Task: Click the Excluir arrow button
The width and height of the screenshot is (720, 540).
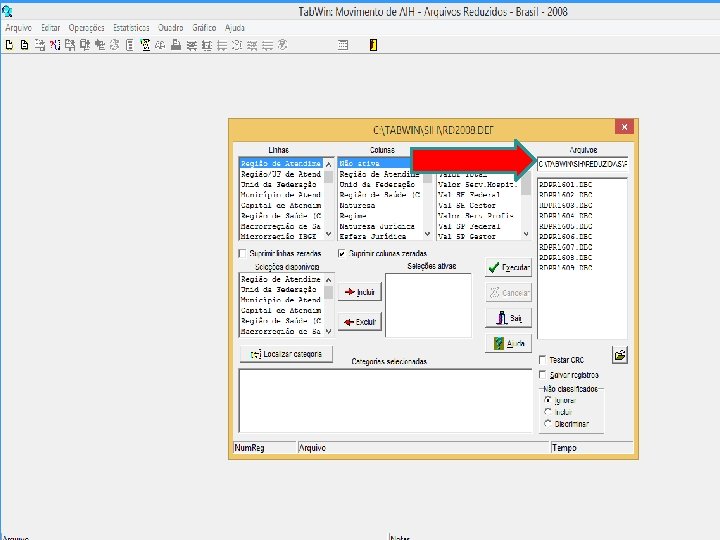Action: tap(360, 322)
